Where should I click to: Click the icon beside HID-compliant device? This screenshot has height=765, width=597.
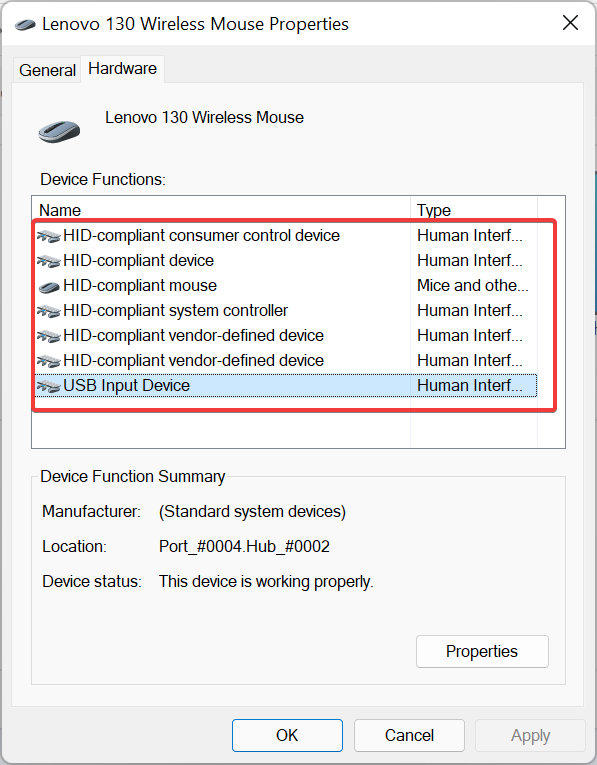[x=48, y=262]
